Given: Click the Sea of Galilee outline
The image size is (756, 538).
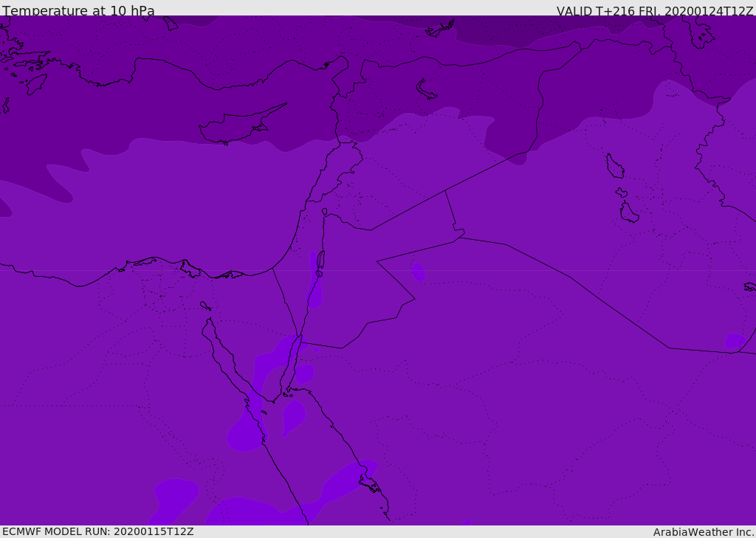Looking at the screenshot, I should pos(325,212).
